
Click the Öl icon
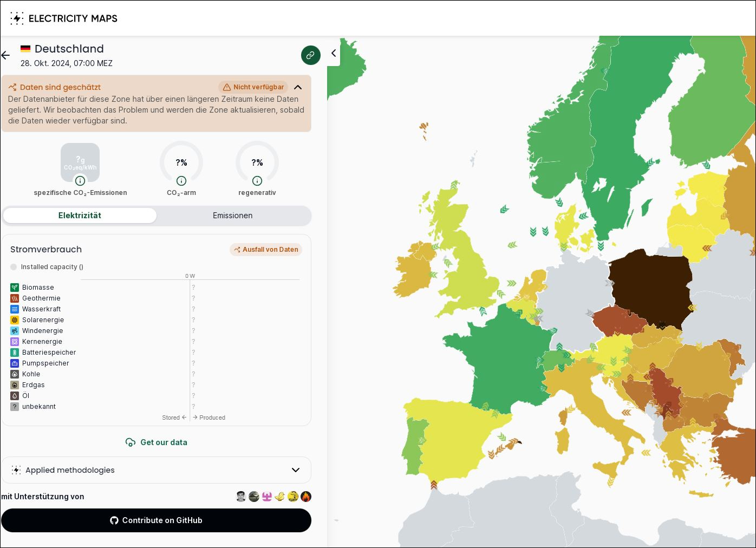pyautogui.click(x=15, y=396)
